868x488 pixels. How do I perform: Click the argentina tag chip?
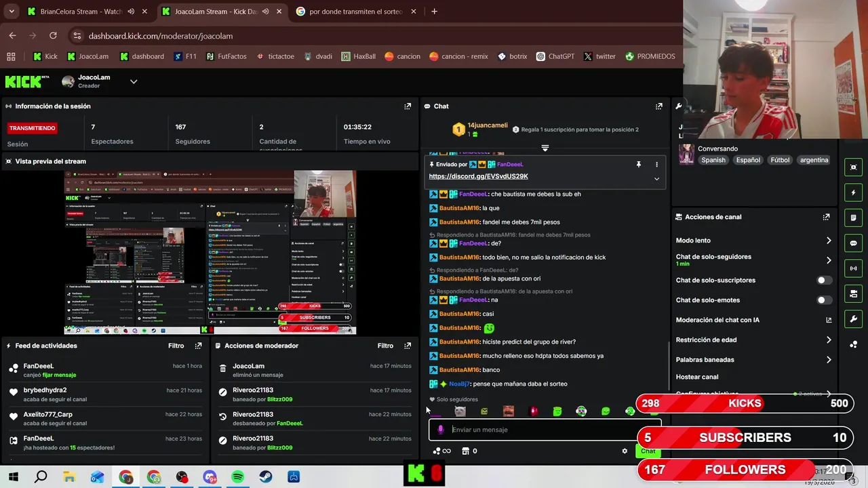click(x=814, y=161)
